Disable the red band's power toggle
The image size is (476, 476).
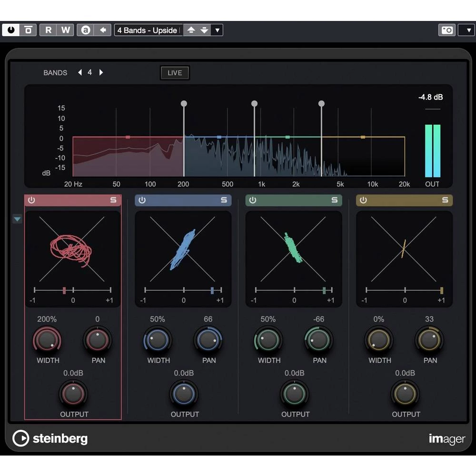(31, 200)
